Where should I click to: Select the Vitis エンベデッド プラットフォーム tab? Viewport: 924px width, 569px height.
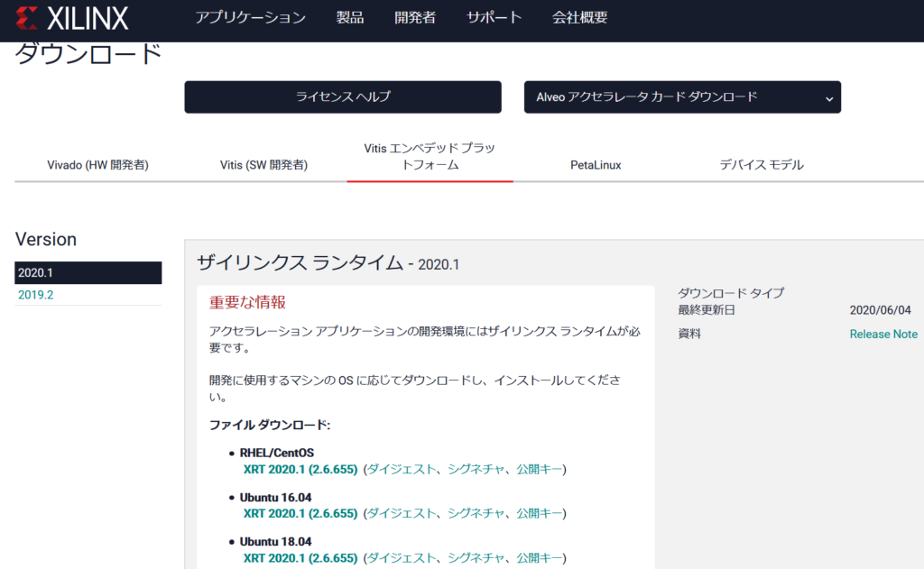[430, 156]
